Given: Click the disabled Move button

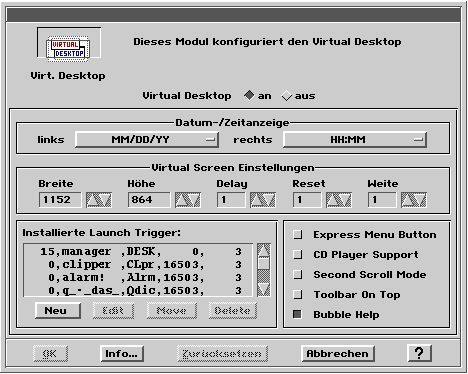Looking at the screenshot, I should point(172,311).
